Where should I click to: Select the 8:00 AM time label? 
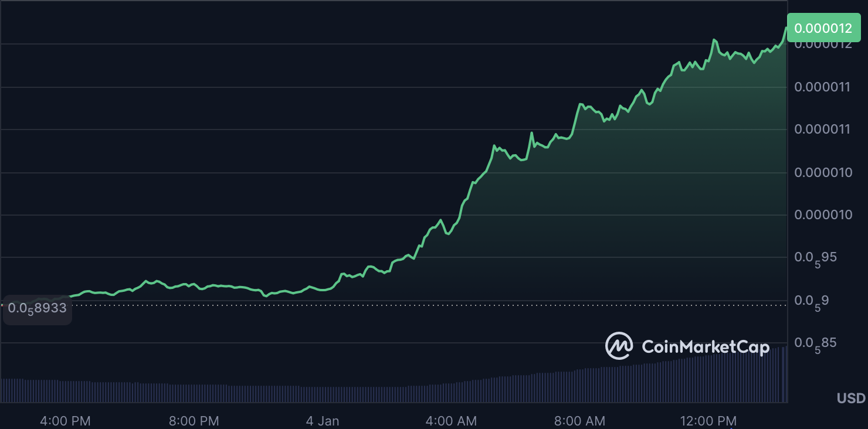[579, 421]
